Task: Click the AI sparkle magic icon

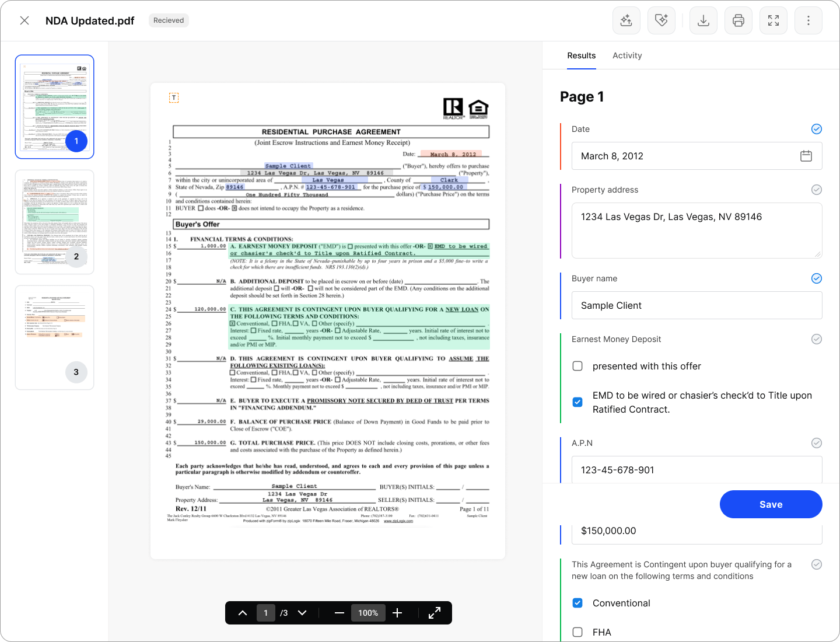Action: point(626,21)
